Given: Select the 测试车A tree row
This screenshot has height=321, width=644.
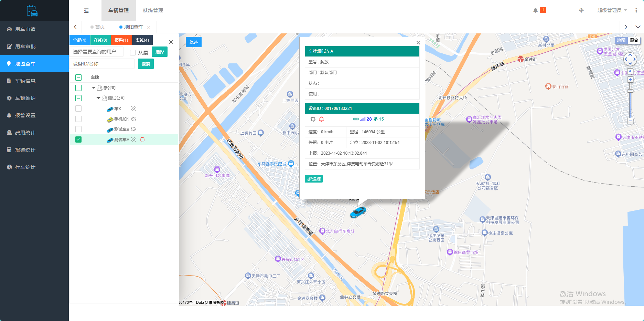Looking at the screenshot, I should coord(124,139).
